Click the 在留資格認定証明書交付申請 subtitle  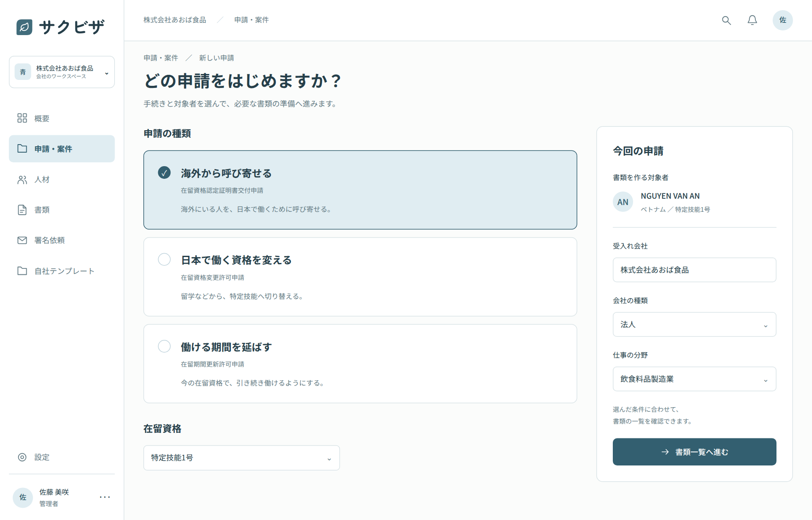(x=222, y=191)
